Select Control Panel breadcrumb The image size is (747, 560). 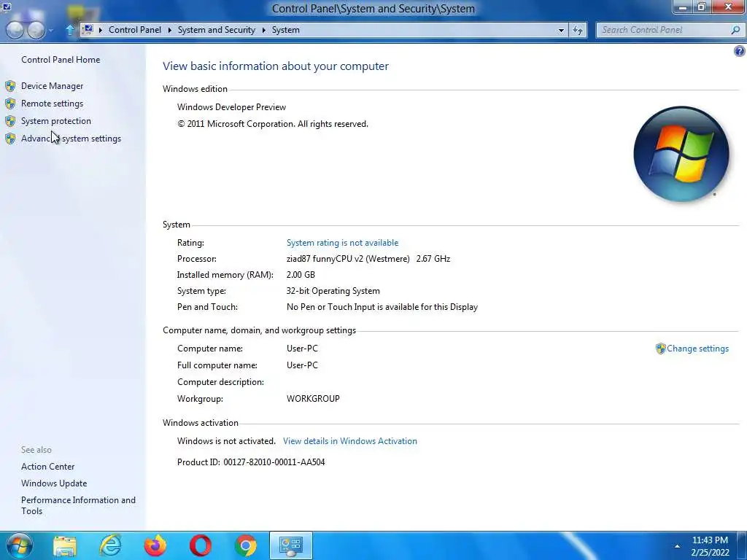(x=135, y=29)
